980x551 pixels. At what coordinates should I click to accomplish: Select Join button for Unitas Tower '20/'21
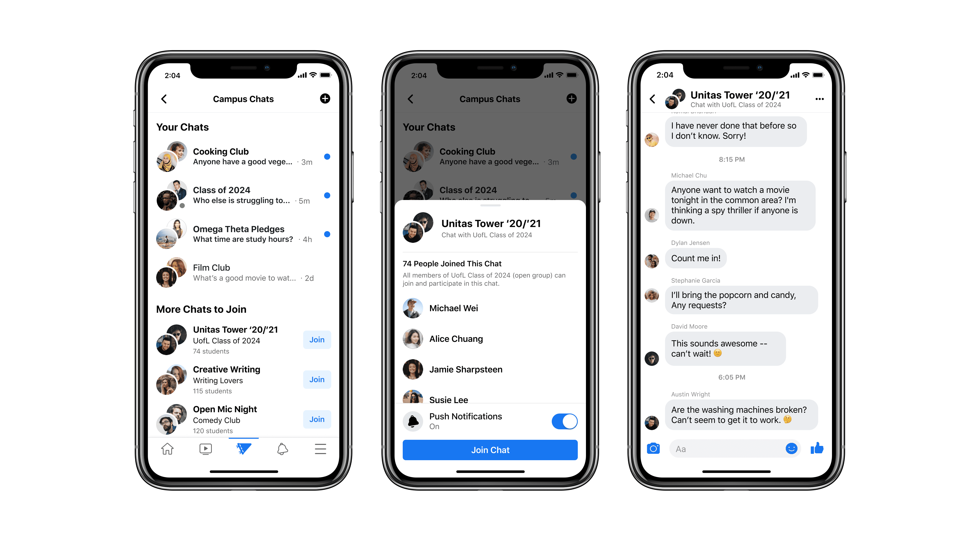click(x=316, y=339)
